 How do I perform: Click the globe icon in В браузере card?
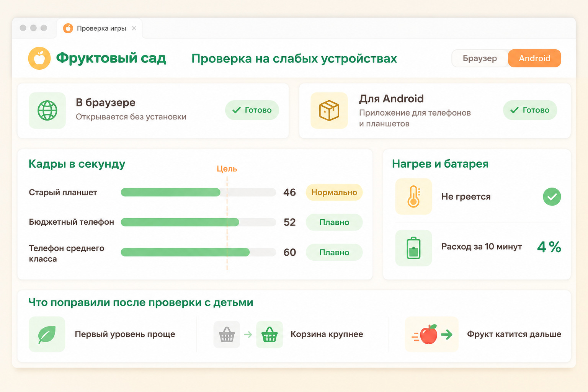pos(47,110)
